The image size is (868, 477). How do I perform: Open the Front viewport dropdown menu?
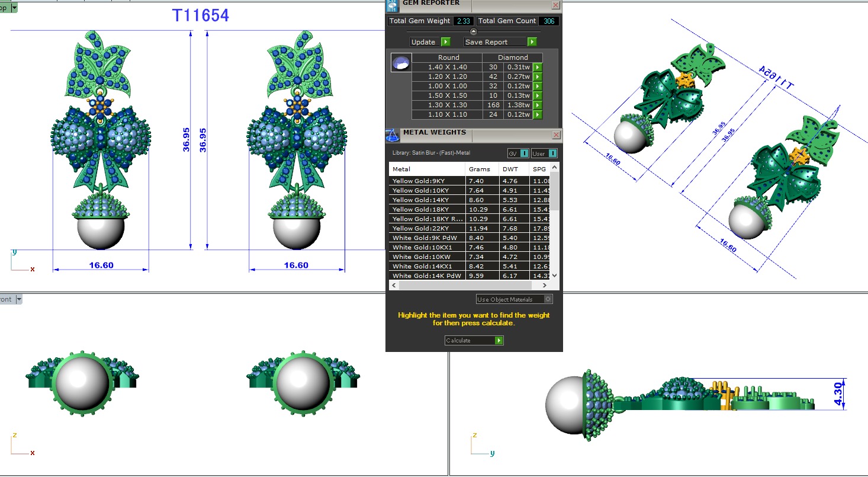click(19, 300)
